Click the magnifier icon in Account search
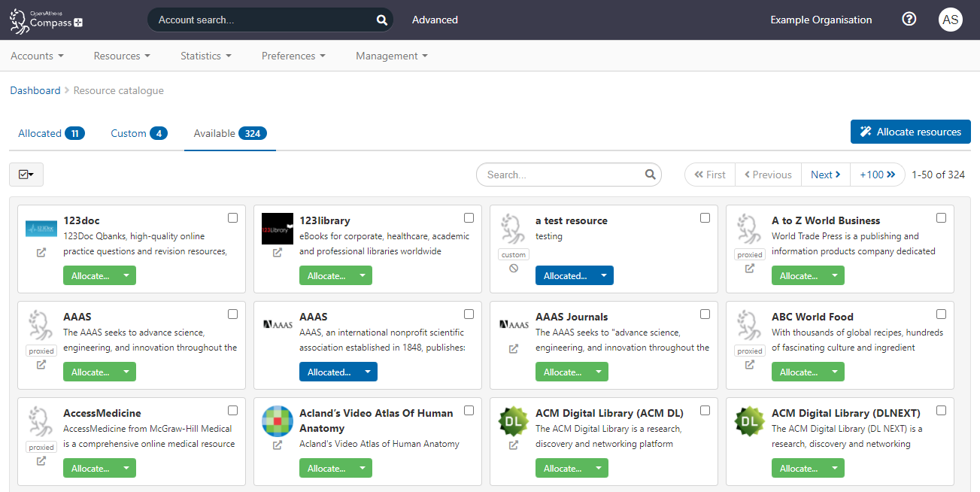 tap(381, 20)
